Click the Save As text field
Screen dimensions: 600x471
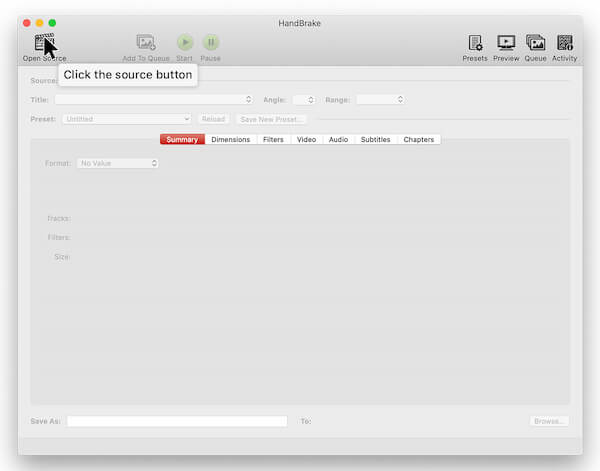click(x=177, y=421)
